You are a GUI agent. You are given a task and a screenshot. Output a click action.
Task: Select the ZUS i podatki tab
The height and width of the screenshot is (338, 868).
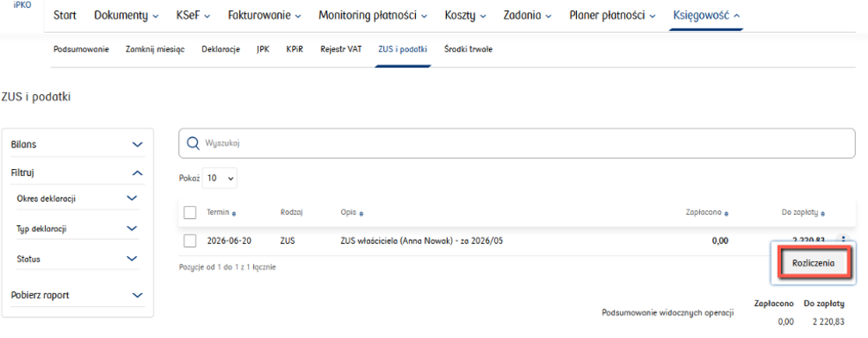tap(402, 49)
